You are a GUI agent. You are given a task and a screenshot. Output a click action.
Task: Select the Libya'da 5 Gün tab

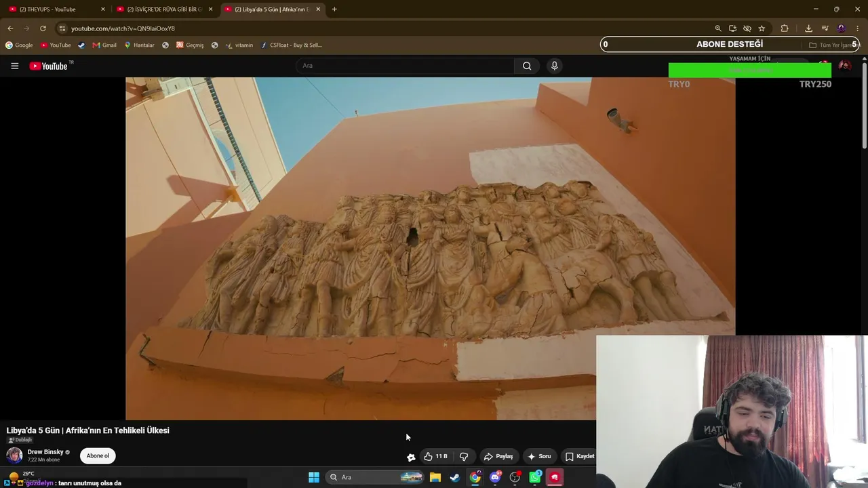coord(271,9)
